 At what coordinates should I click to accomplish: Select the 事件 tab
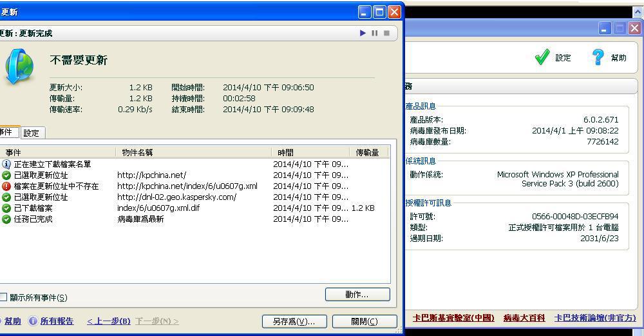[8, 132]
